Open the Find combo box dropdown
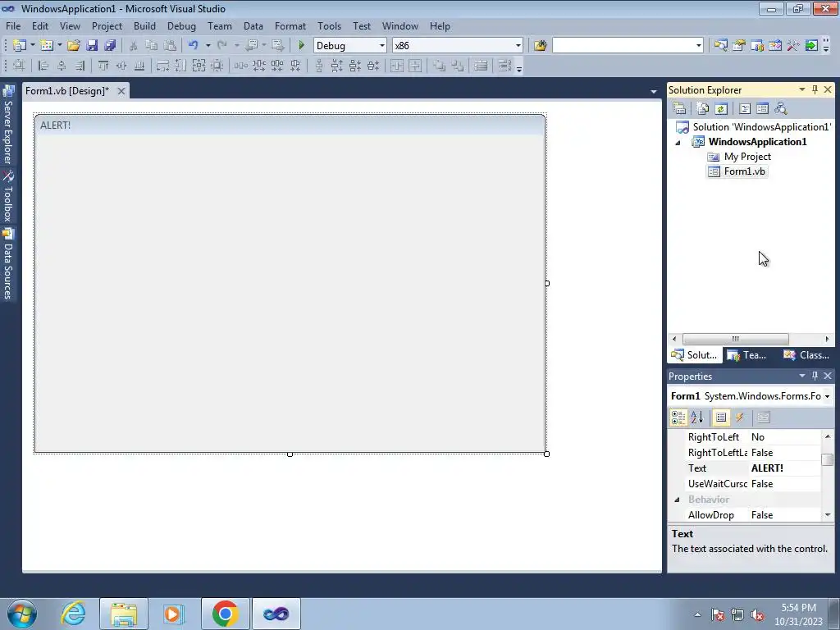Screen dimensions: 840x630 pyautogui.click(x=699, y=46)
